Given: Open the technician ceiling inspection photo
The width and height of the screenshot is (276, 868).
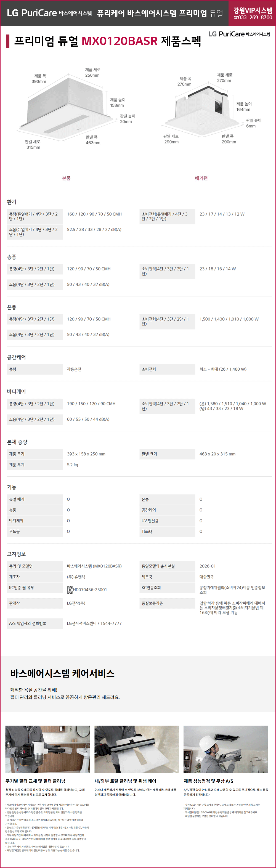Looking at the screenshot, I should [225, 749].
